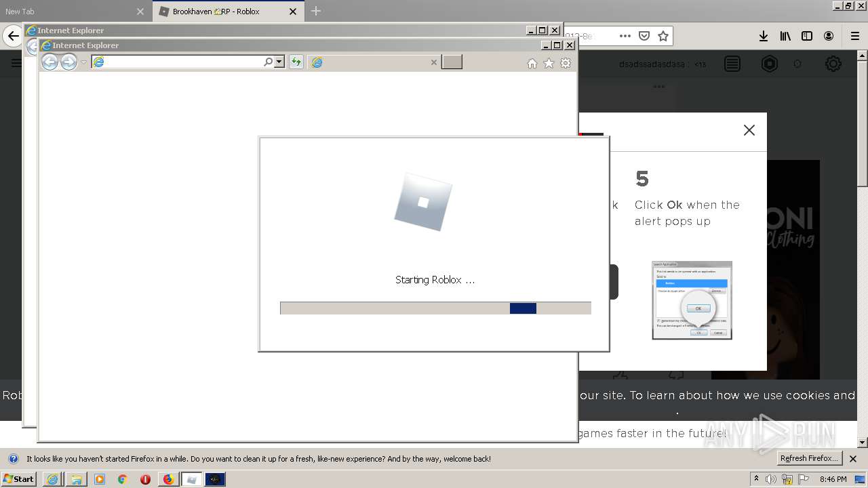Open Firefox account icon
The height and width of the screenshot is (488, 868).
coord(829,36)
